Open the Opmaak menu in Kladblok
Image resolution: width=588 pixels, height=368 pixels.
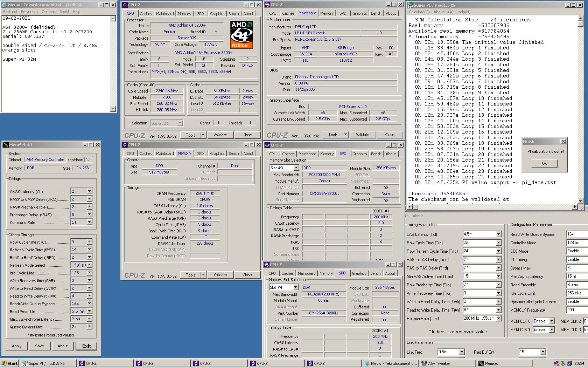(49, 12)
